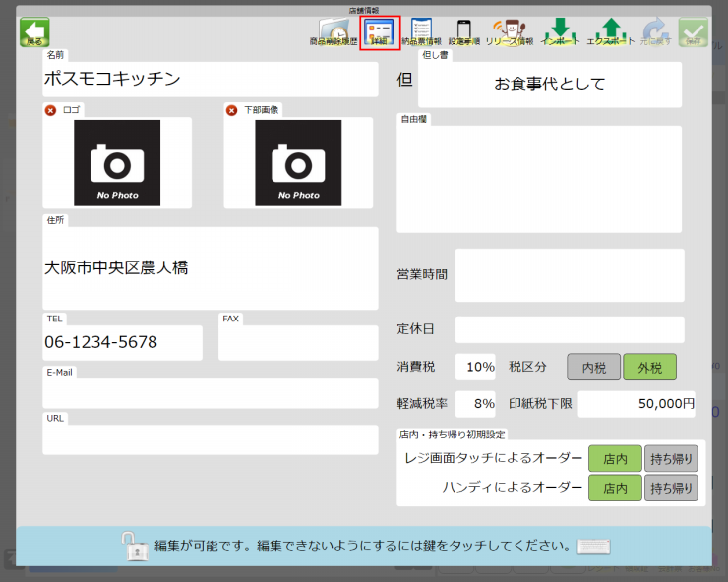This screenshot has width=728, height=582.
Task: Open the 設定手順 setup steps icon
Action: point(463,32)
